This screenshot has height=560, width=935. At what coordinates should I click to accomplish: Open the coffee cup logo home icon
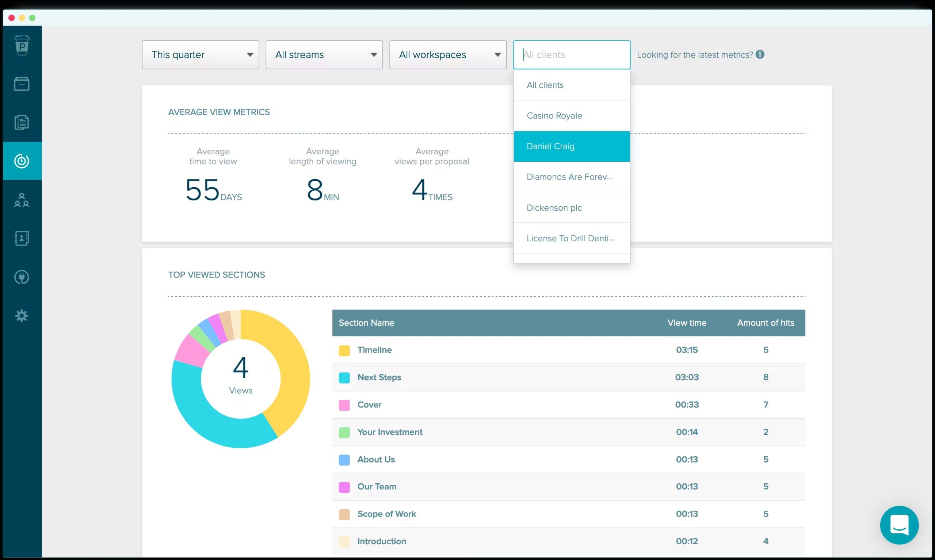pyautogui.click(x=22, y=45)
